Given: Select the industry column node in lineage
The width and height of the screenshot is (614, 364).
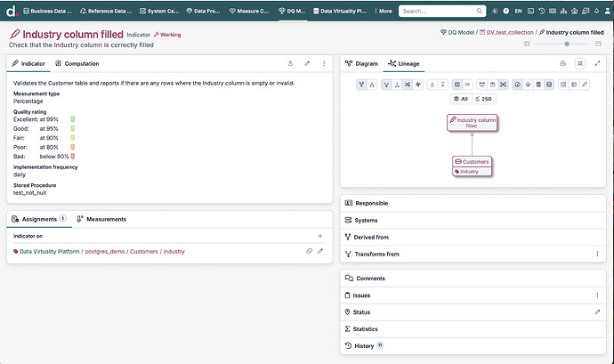Looking at the screenshot, I should [472, 172].
